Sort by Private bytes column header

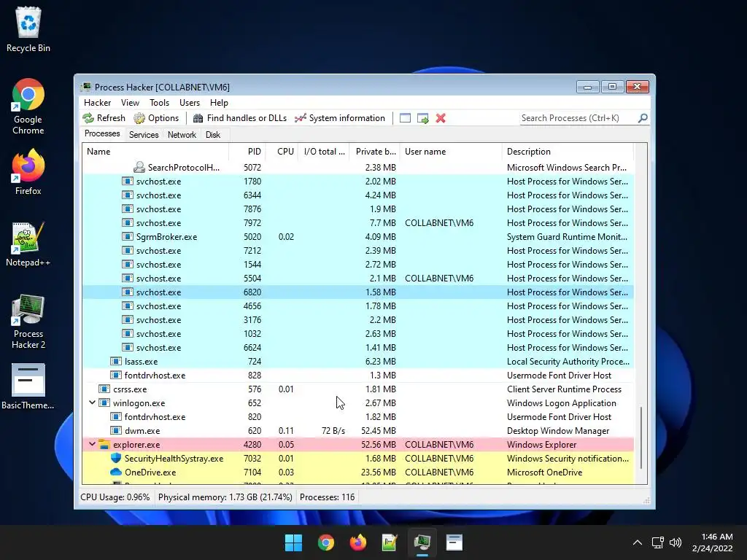(x=374, y=152)
